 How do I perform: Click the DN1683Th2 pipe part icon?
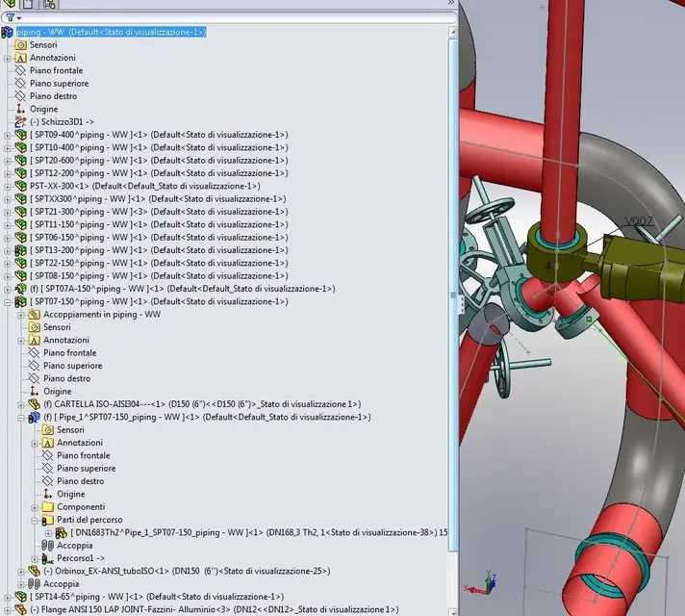[x=62, y=532]
